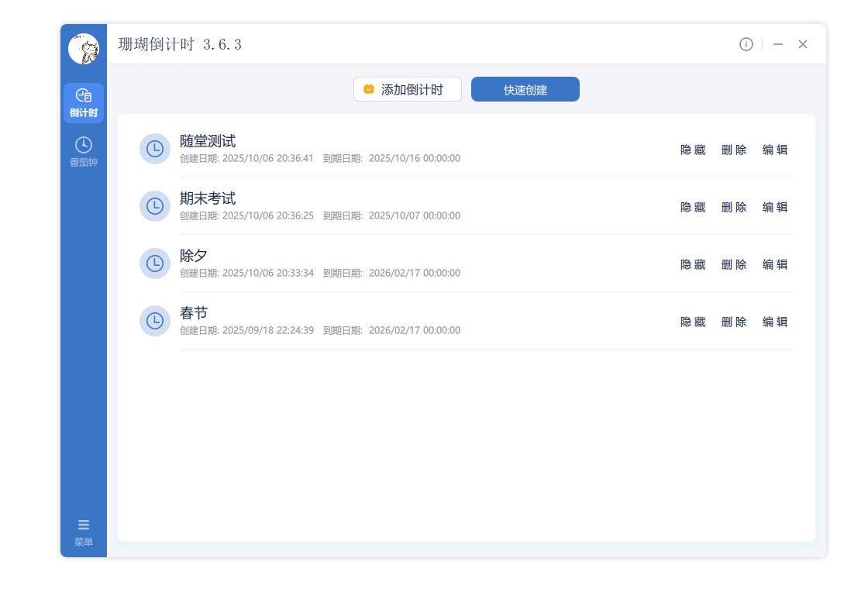
Task: Click the info icon in title bar
Action: tap(746, 44)
